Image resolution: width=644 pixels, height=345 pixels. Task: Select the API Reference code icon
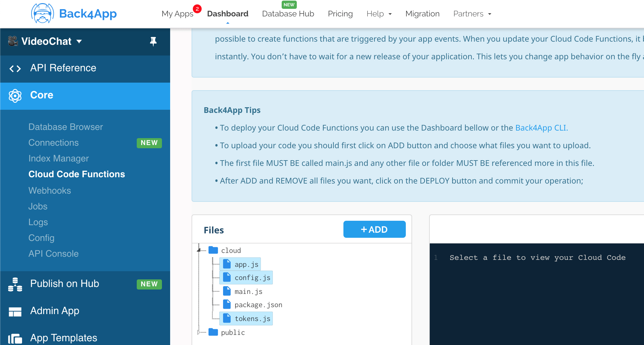[14, 68]
